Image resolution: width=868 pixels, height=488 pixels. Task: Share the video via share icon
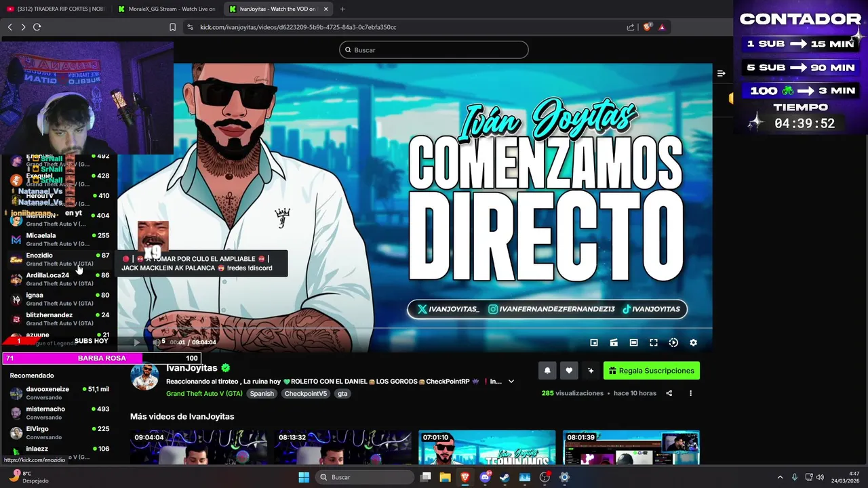[669, 393]
